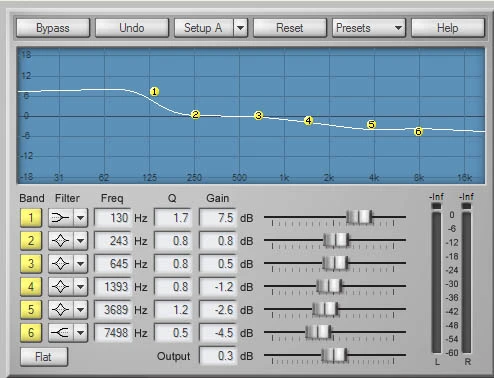Image resolution: width=494 pixels, height=378 pixels.
Task: Click the Undo button
Action: tap(132, 28)
